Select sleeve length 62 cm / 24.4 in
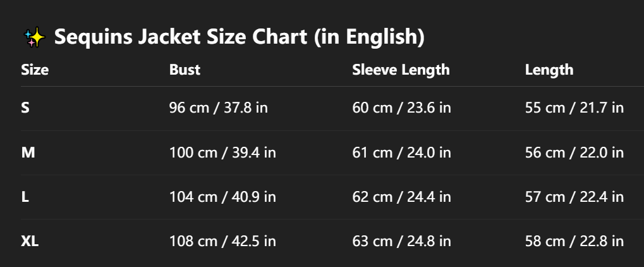This screenshot has height=267, width=644. point(401,197)
